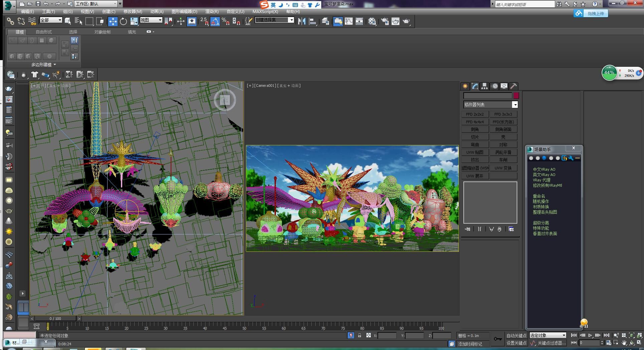The width and height of the screenshot is (644, 350).
Task: Toggle the Angle Snap button
Action: coord(215,21)
